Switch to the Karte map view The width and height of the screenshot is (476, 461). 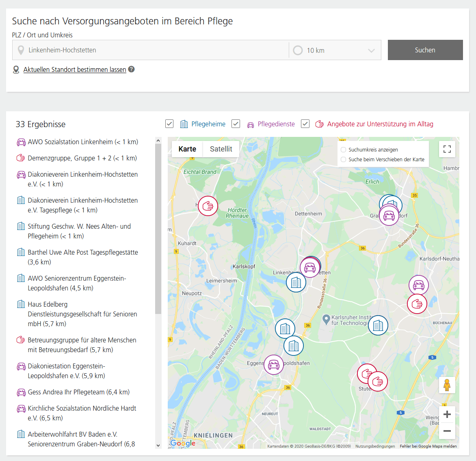point(187,149)
